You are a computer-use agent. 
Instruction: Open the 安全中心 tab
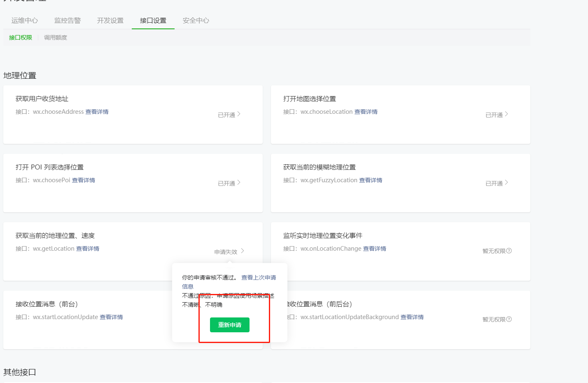[196, 21]
